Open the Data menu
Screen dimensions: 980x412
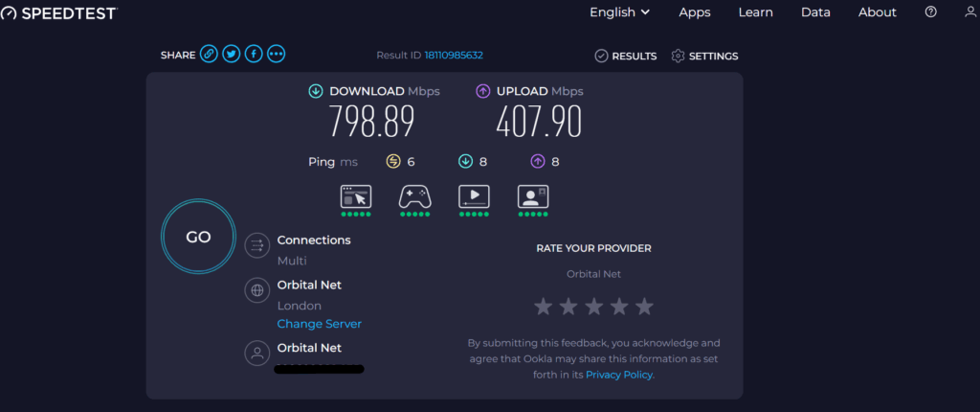tap(815, 11)
